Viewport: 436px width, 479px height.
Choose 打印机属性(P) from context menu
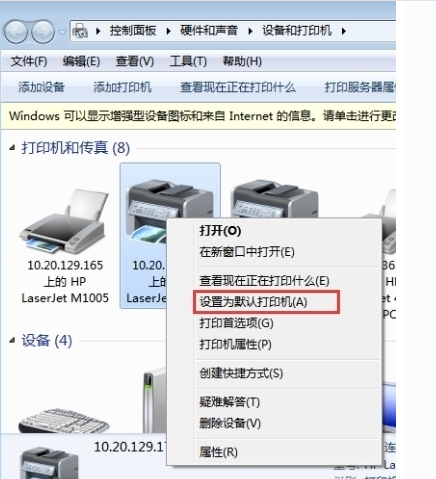[x=235, y=344]
